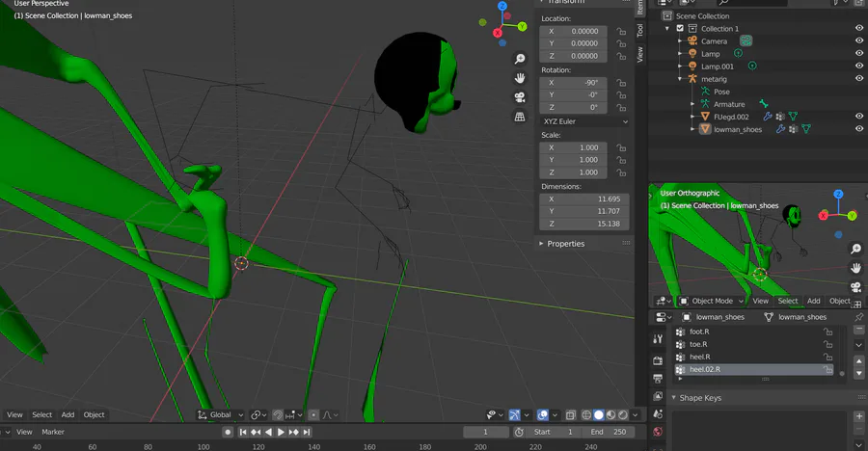Image resolution: width=868 pixels, height=451 pixels.
Task: Toggle X-ray display in viewport header
Action: [x=571, y=414]
